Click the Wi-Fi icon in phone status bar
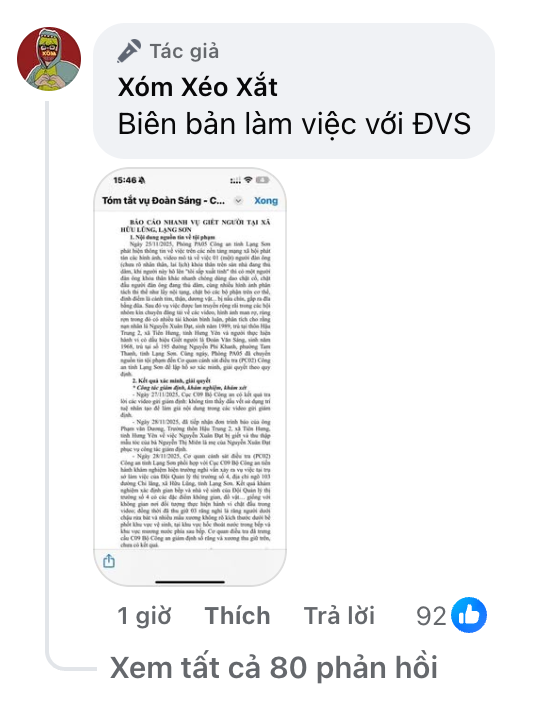Image resolution: width=538 pixels, height=702 pixels. pyautogui.click(x=248, y=180)
